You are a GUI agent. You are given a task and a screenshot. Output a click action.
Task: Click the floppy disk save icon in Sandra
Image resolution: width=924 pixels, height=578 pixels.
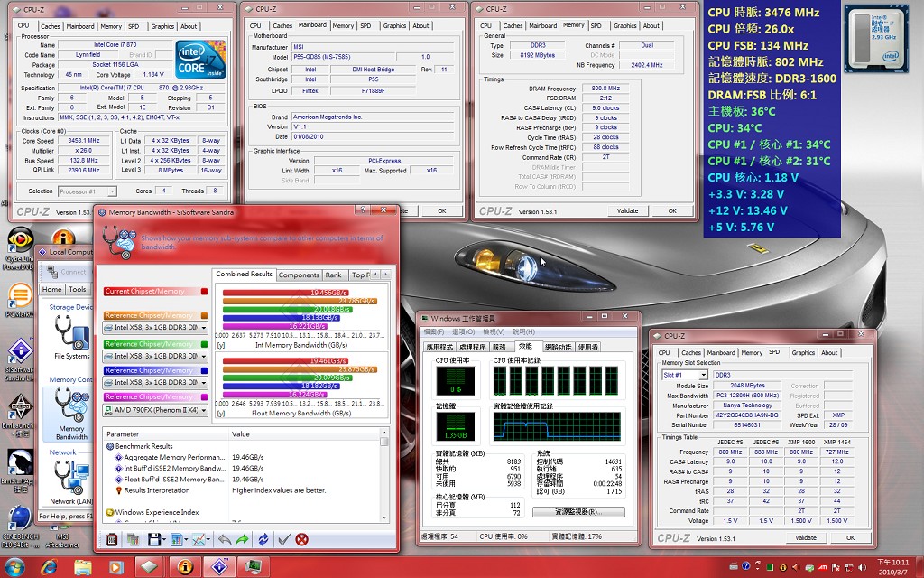tap(153, 539)
